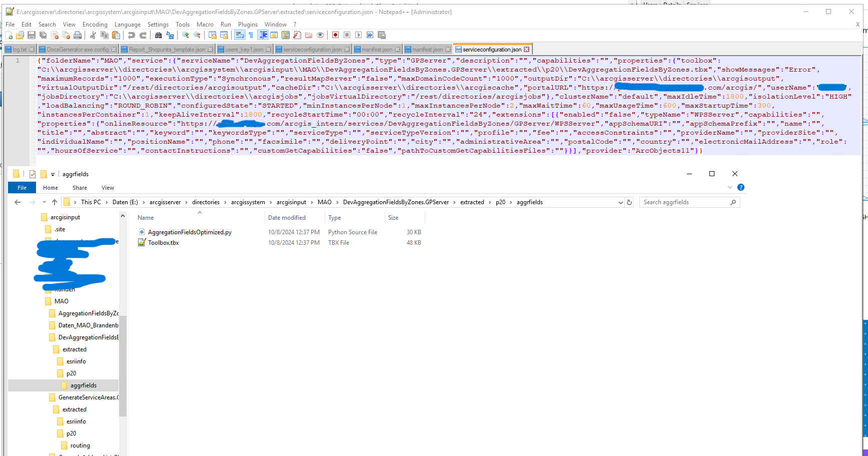This screenshot has width=868, height=456.
Task: Run the recorded macro via the Play icon
Action: pyautogui.click(x=359, y=35)
